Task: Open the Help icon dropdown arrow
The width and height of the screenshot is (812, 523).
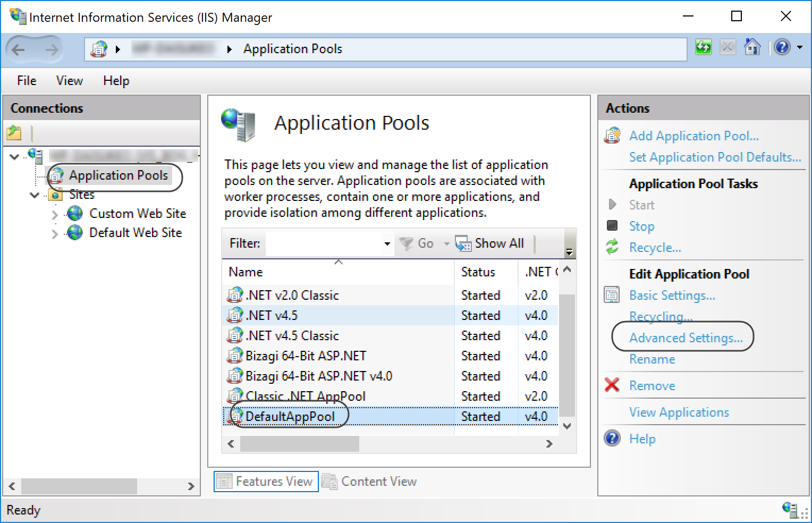Action: pyautogui.click(x=800, y=47)
